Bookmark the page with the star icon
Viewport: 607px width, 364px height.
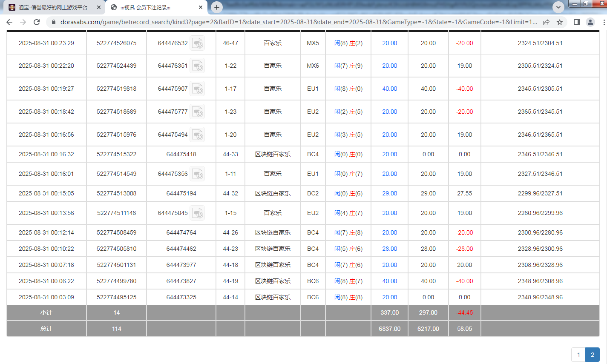(560, 22)
